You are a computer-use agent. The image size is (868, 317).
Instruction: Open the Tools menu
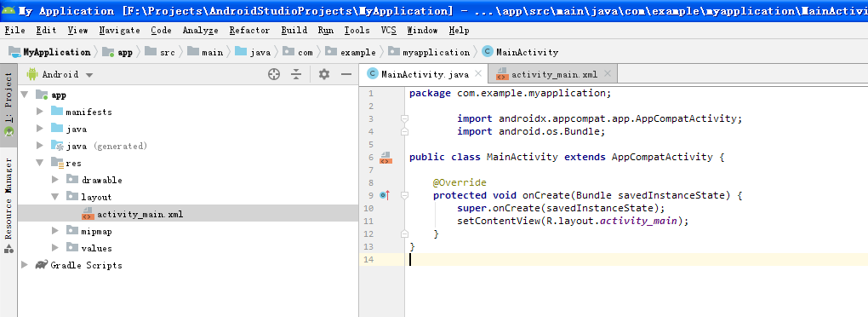357,31
